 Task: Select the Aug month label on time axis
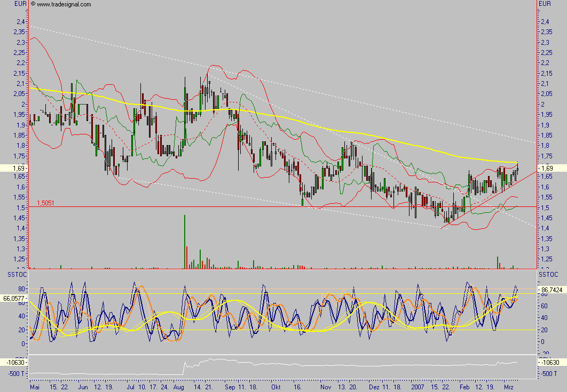[x=179, y=386]
